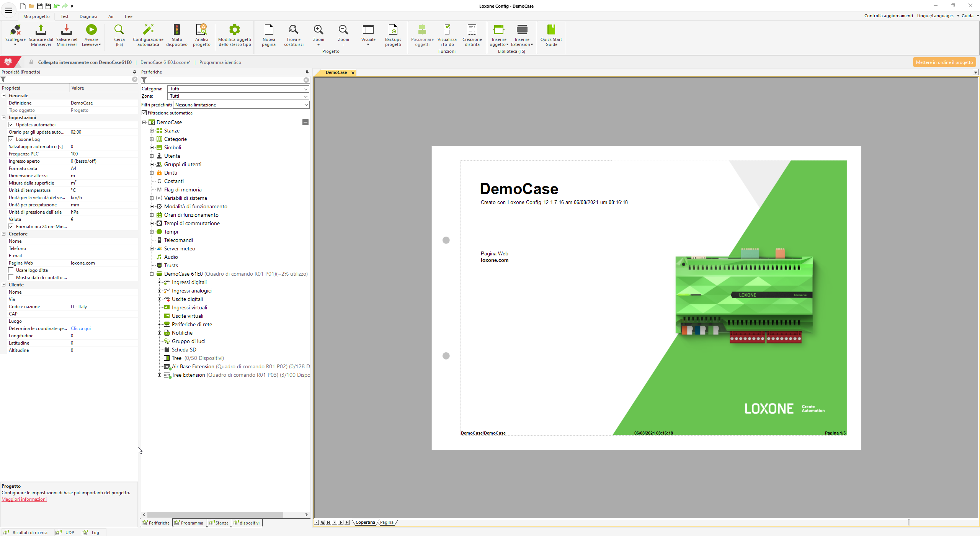
Task: Uncheck the Updates automatici checkbox
Action: (11, 125)
